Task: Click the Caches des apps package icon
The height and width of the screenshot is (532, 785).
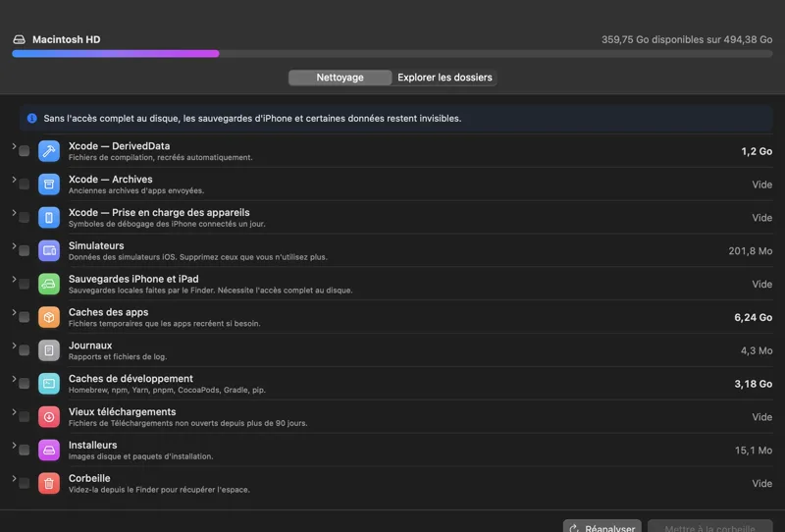Action: [x=49, y=317]
